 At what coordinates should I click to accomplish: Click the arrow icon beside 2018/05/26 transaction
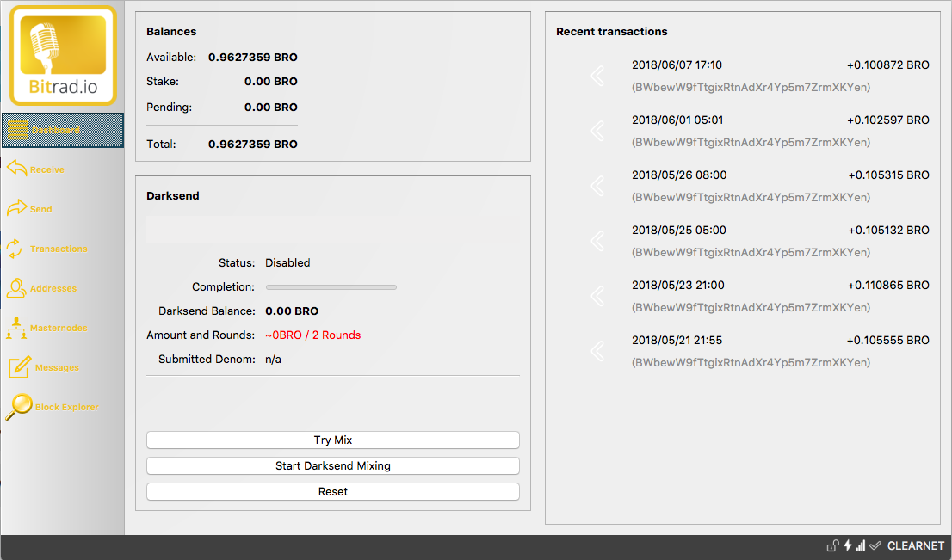(x=597, y=186)
